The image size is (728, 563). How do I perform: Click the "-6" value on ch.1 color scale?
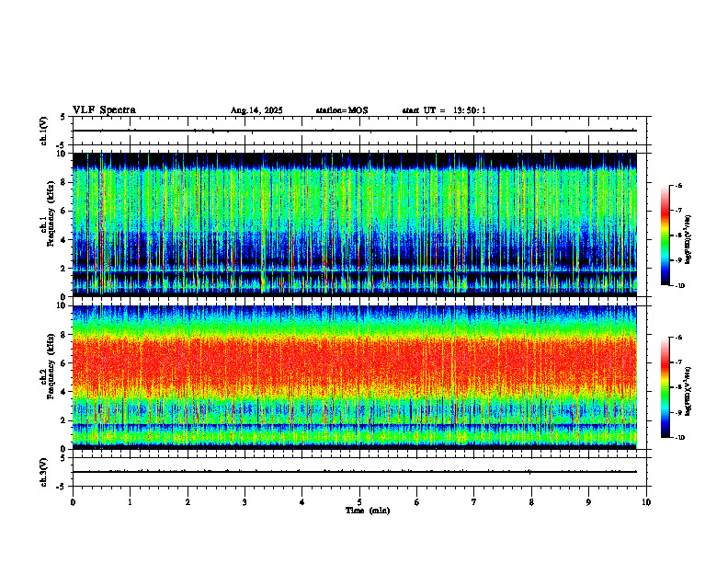[x=678, y=185]
